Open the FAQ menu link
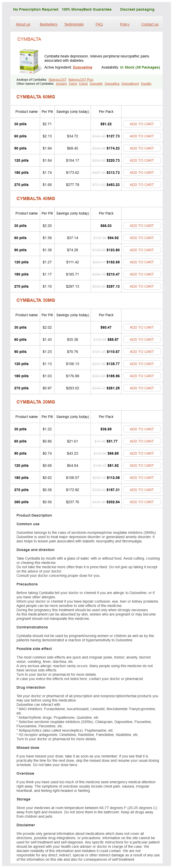This screenshot has height=868, width=173. tap(99, 24)
